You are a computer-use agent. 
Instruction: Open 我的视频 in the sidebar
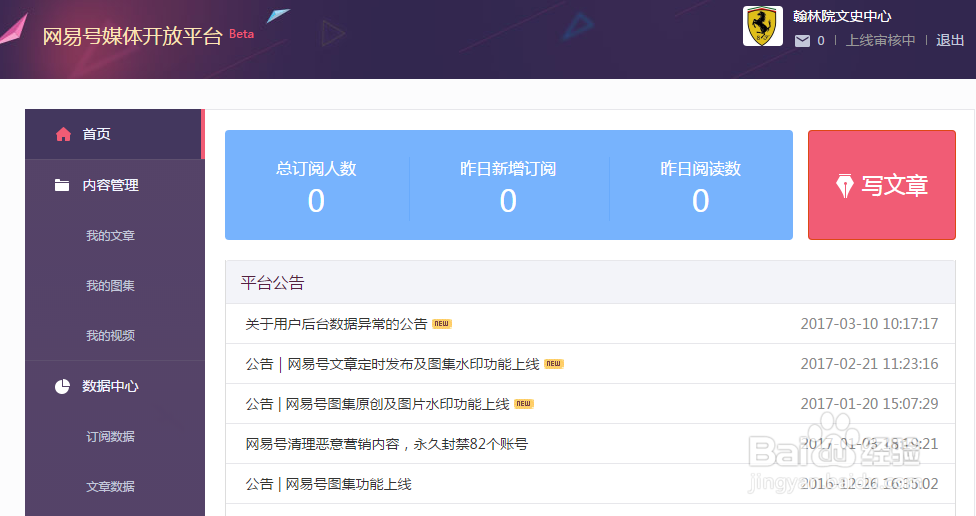pyautogui.click(x=110, y=336)
